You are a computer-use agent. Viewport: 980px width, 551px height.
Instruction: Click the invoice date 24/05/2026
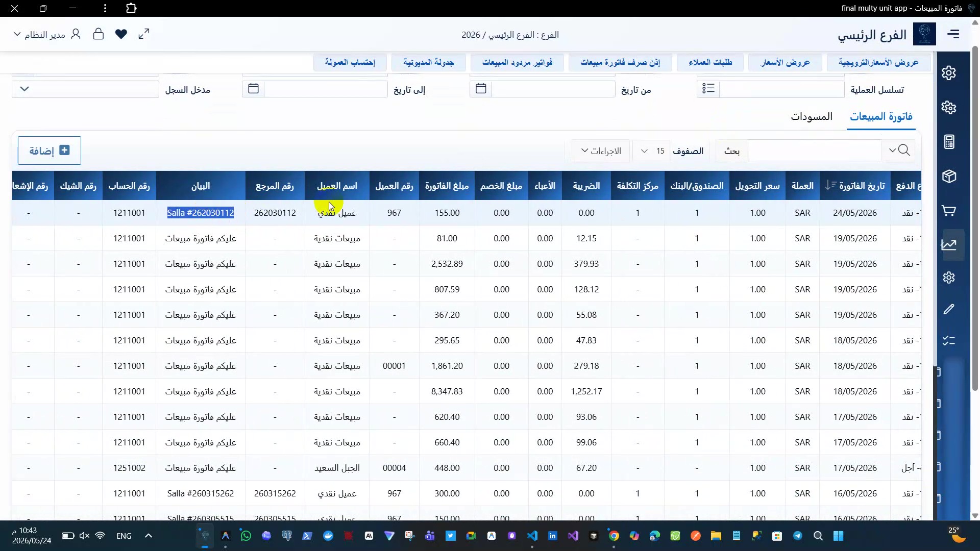tap(855, 213)
